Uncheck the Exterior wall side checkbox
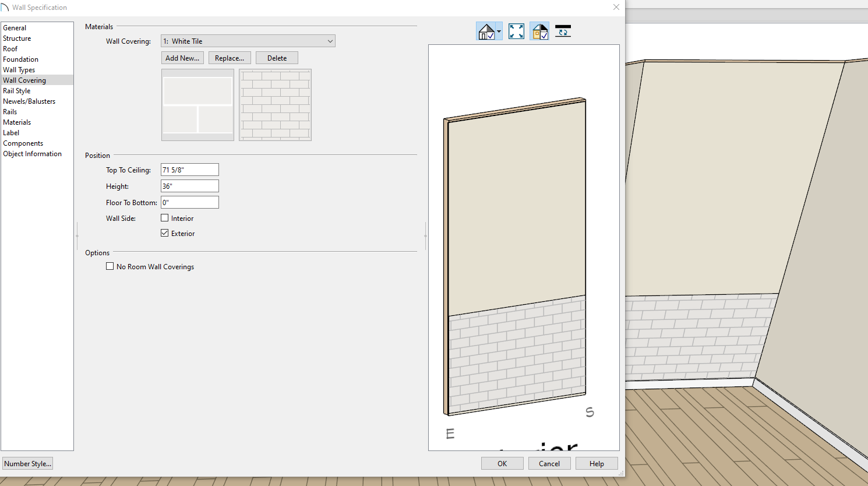Screen dimensions: 868x486 click(165, 233)
